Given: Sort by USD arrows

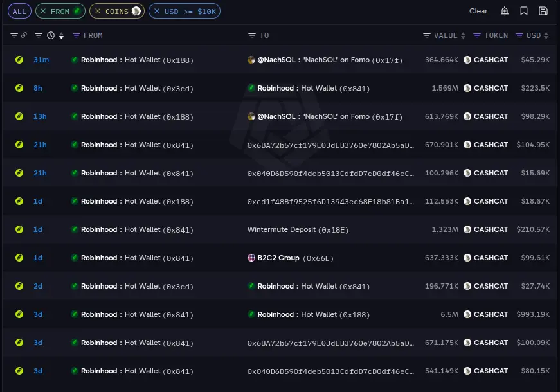Looking at the screenshot, I should pos(546,36).
